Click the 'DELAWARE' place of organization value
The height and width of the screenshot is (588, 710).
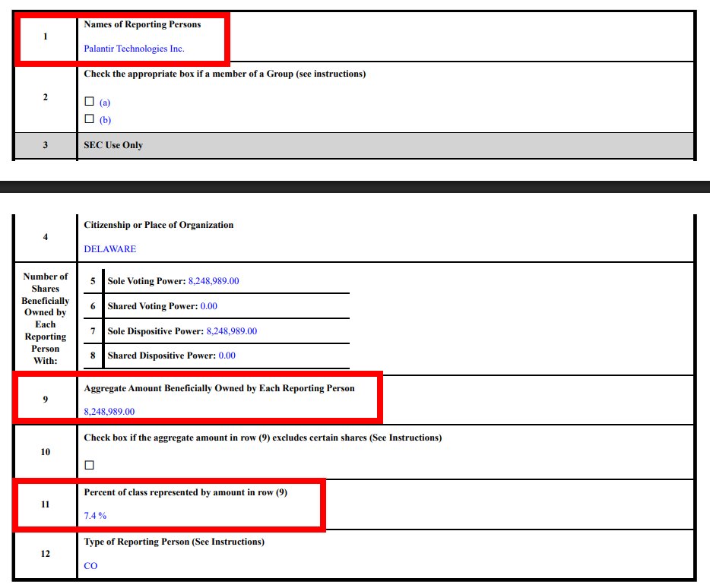click(110, 249)
